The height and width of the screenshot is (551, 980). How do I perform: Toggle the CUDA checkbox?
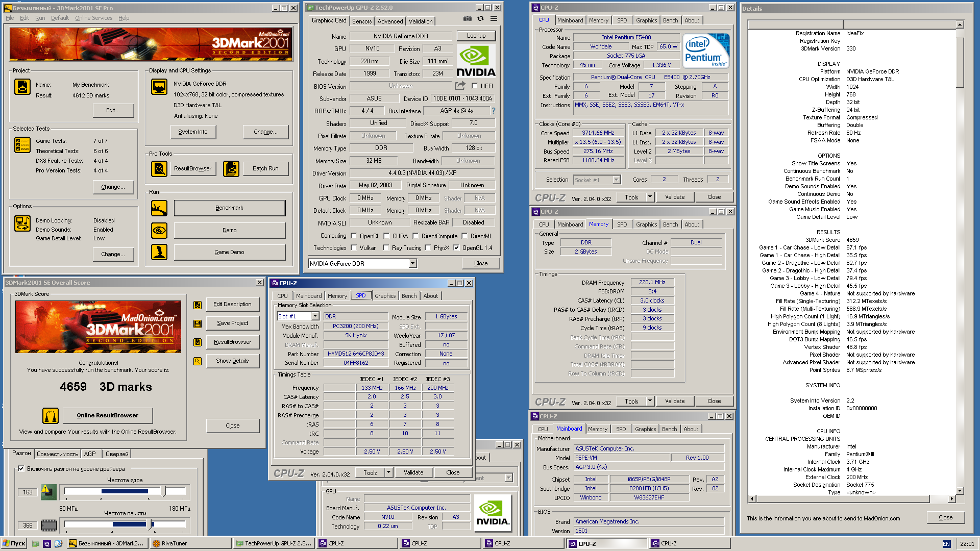pyautogui.click(x=386, y=236)
